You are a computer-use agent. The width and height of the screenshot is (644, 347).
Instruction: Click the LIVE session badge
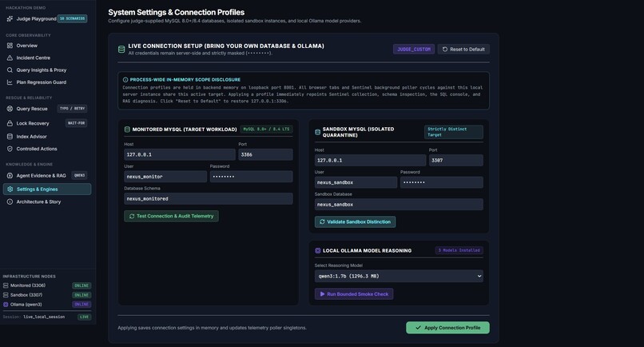(84, 317)
